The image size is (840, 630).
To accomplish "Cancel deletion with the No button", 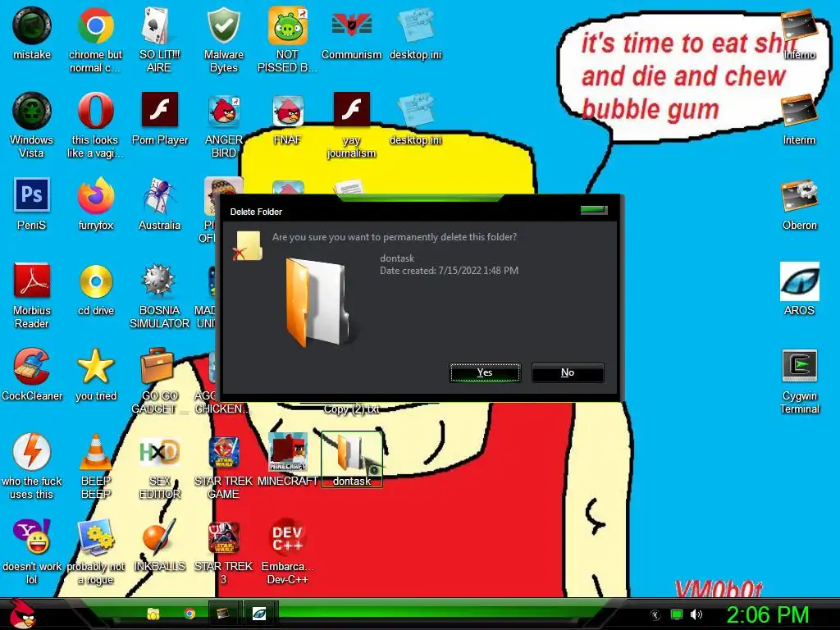I will tap(568, 372).
